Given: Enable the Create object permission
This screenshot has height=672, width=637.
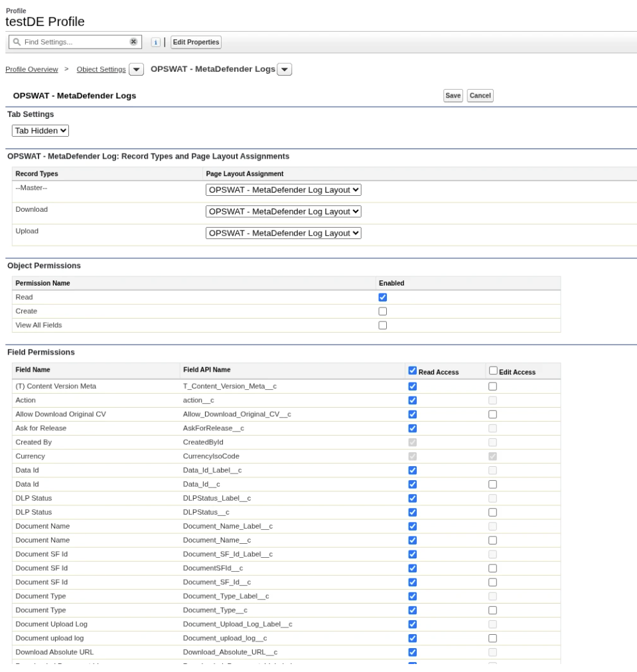Looking at the screenshot, I should click(382, 311).
